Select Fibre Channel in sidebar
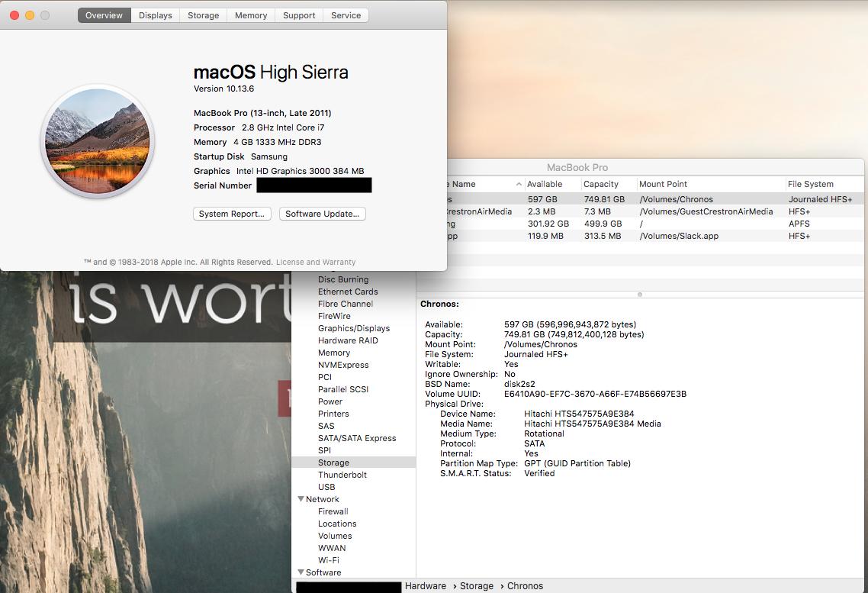Image resolution: width=868 pixels, height=593 pixels. tap(346, 304)
